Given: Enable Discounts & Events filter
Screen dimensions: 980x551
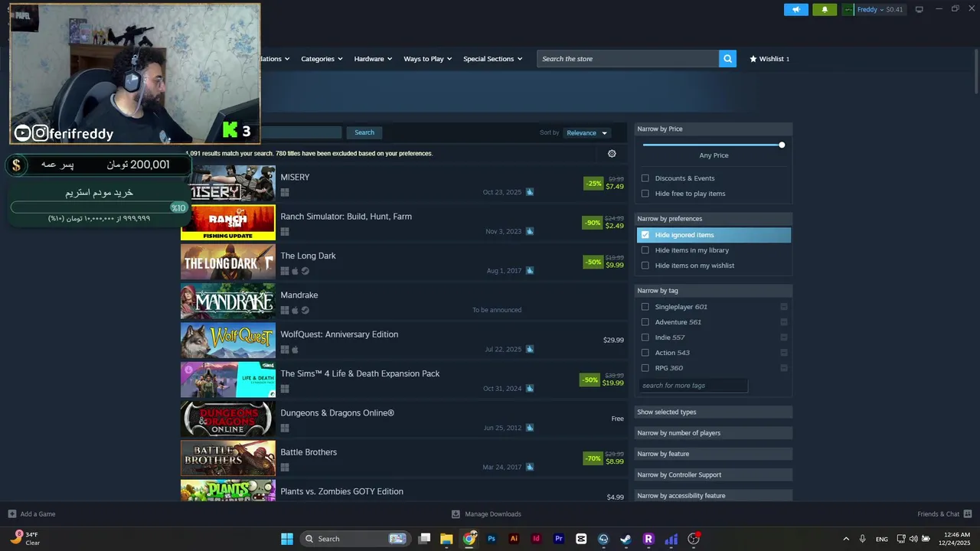Looking at the screenshot, I should 645,178.
